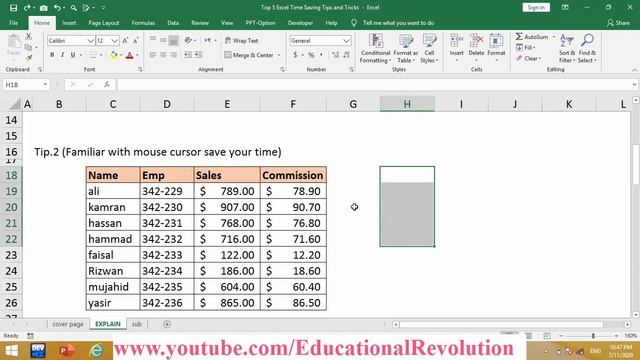Switch to the Formulas tab
The image size is (640, 360).
tap(143, 23)
